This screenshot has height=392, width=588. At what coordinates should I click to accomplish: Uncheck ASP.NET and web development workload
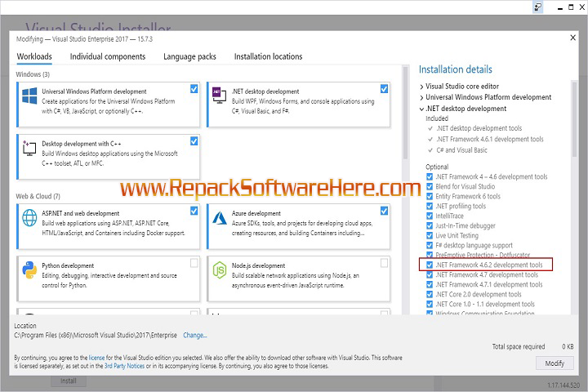pos(194,211)
